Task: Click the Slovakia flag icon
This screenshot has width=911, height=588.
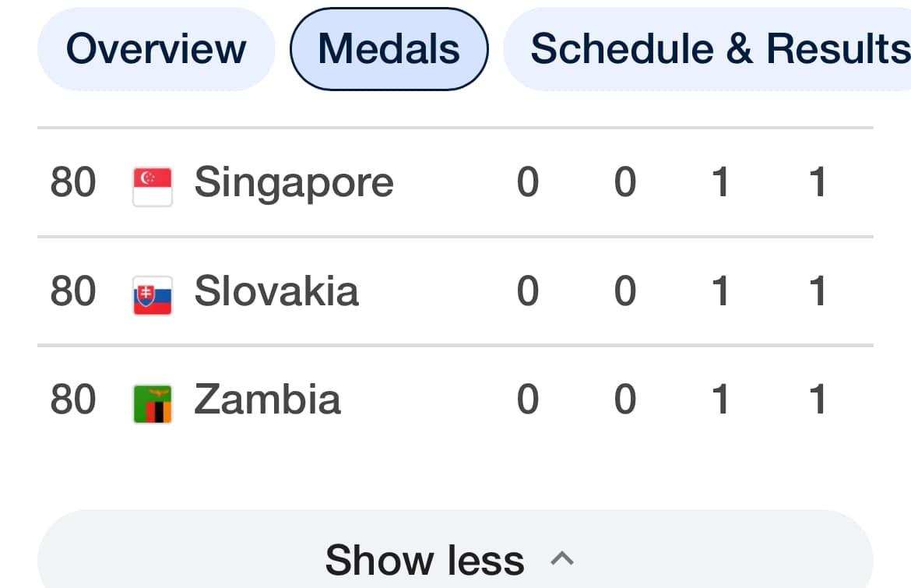Action: [x=153, y=294]
